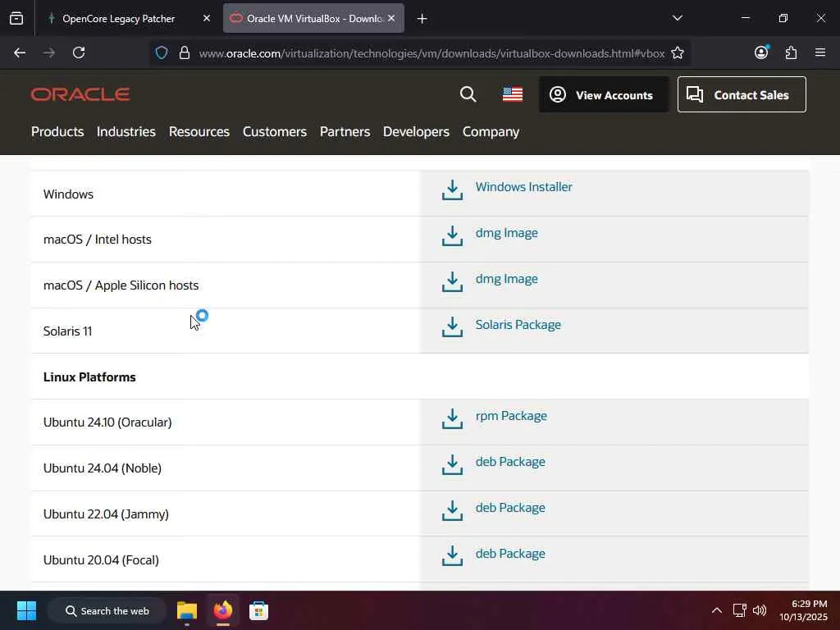Click the taskbar Search the web box

[x=107, y=610]
